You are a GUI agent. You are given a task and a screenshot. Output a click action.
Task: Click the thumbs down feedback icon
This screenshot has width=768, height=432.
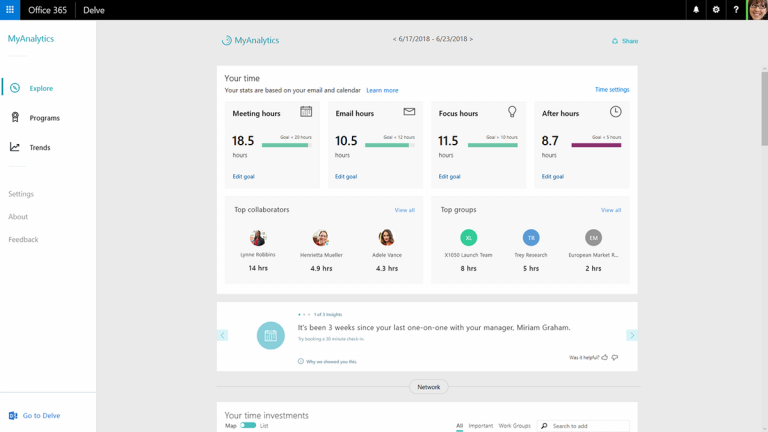tap(615, 358)
